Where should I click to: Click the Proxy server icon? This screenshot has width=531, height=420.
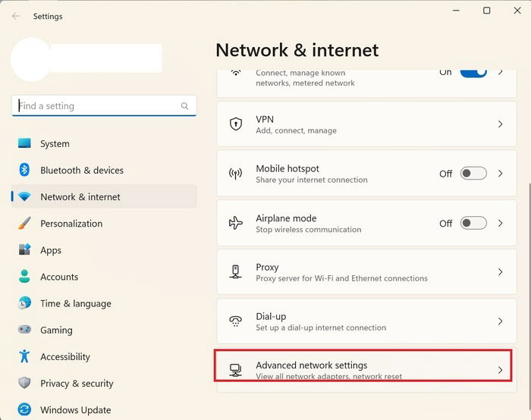(x=236, y=272)
